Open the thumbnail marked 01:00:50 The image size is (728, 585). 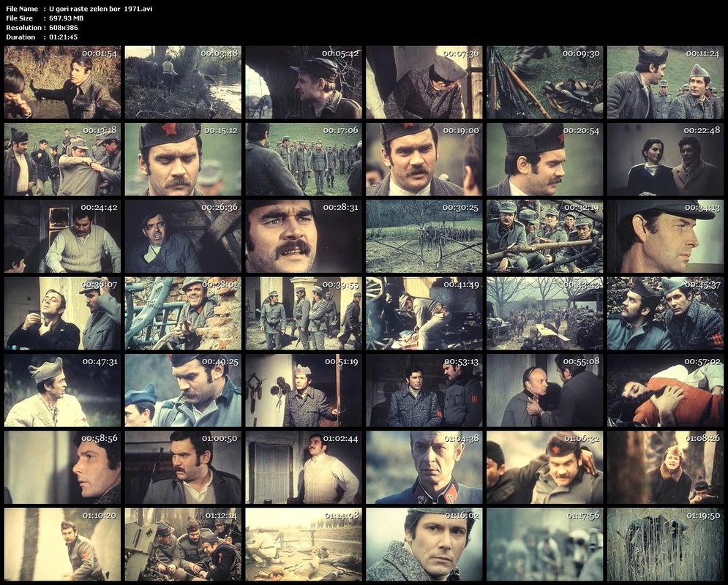(183, 467)
